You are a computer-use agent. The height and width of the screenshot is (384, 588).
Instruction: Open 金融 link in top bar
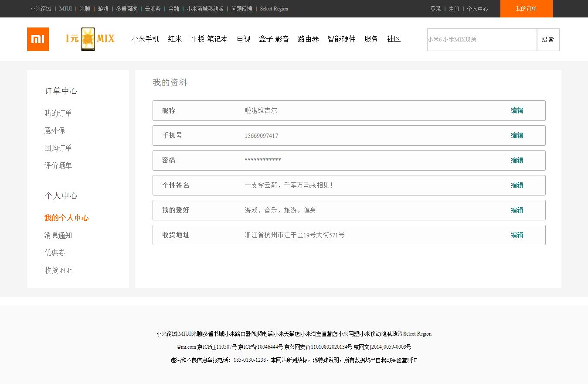point(173,9)
